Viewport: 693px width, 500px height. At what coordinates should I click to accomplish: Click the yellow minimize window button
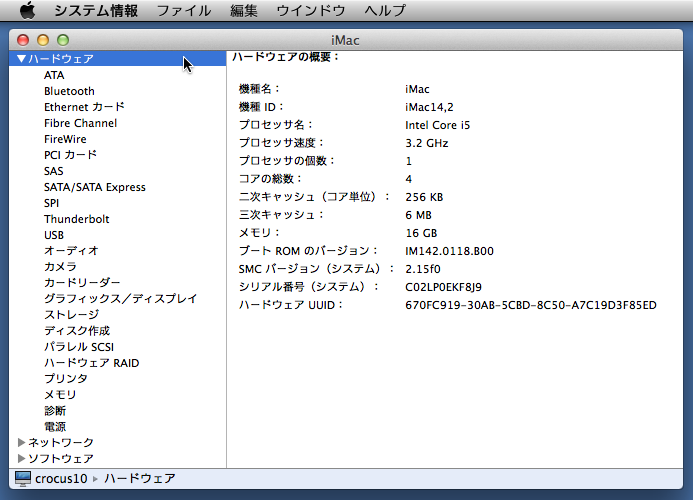pyautogui.click(x=43, y=40)
